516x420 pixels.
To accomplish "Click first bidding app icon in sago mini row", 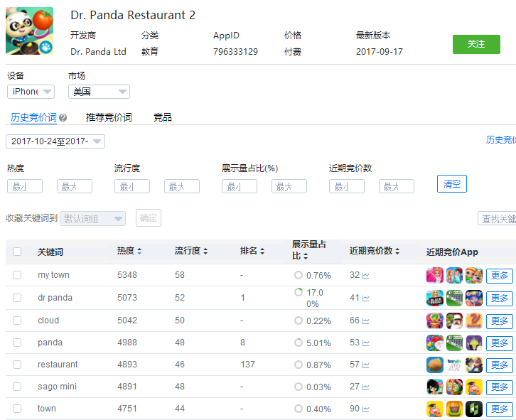I will pos(435,387).
